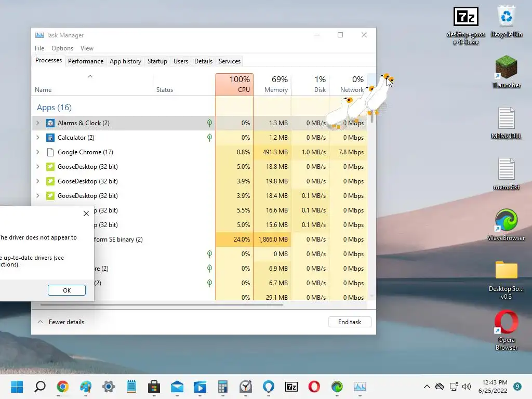Open the View menu
Image resolution: width=532 pixels, height=399 pixels.
coord(87,48)
